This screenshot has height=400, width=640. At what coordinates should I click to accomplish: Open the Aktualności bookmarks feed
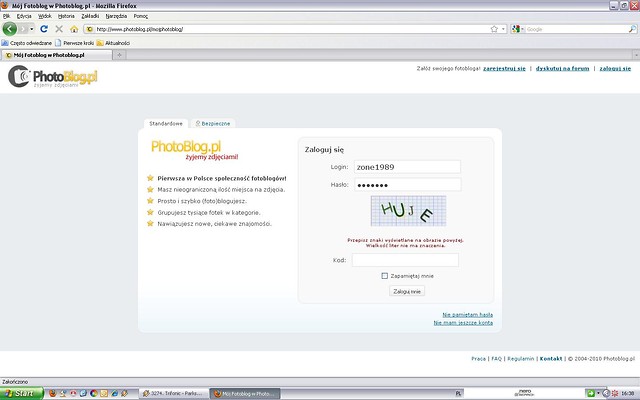tap(113, 43)
